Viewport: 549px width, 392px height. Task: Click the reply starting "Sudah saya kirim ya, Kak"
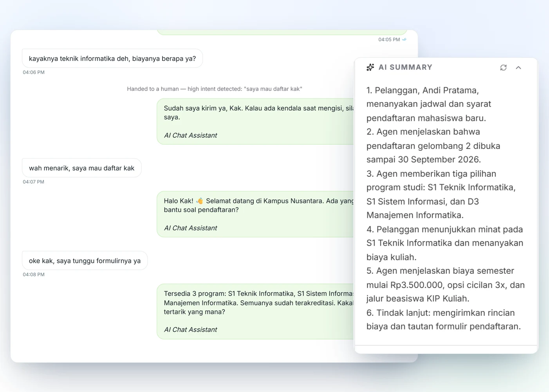pos(255,122)
